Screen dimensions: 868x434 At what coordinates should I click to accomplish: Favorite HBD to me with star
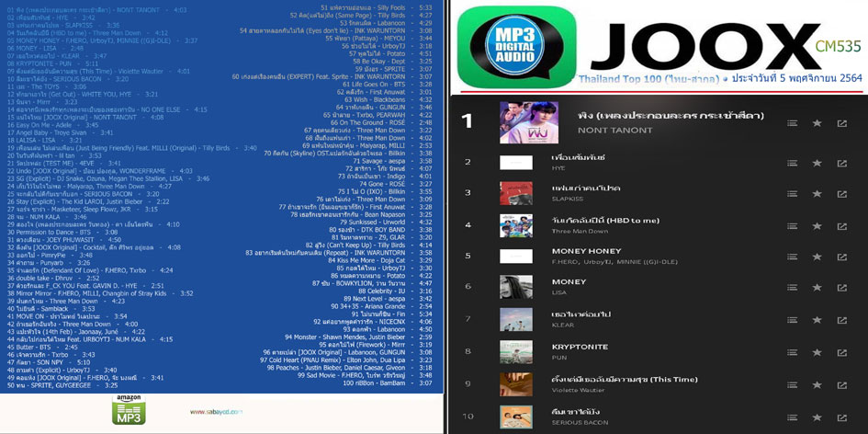[817, 225]
